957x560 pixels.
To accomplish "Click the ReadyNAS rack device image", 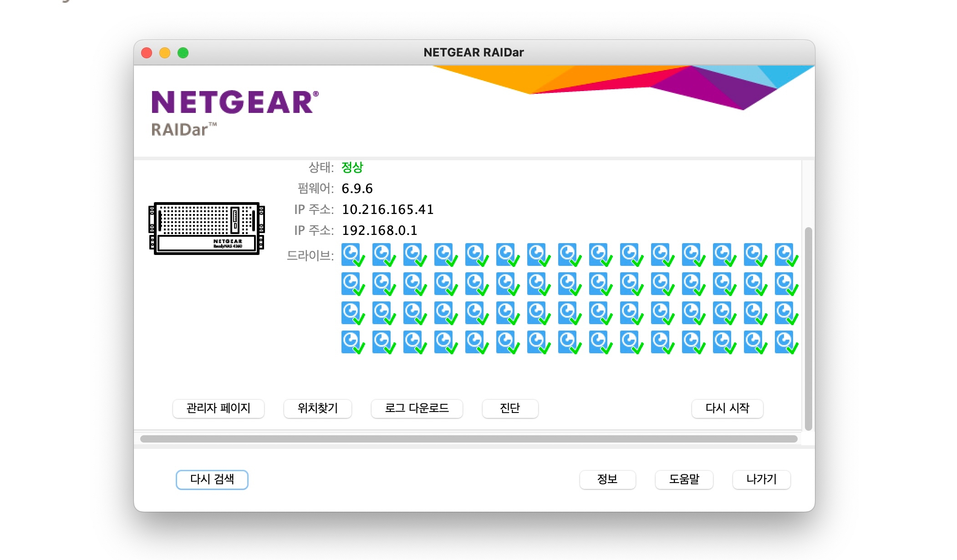I will tap(207, 228).
